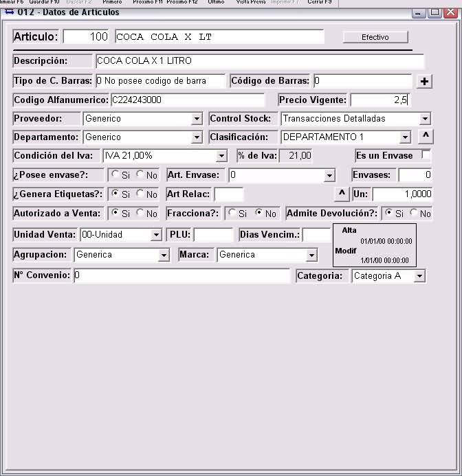Open the Agrupacion dropdown

[x=164, y=255]
